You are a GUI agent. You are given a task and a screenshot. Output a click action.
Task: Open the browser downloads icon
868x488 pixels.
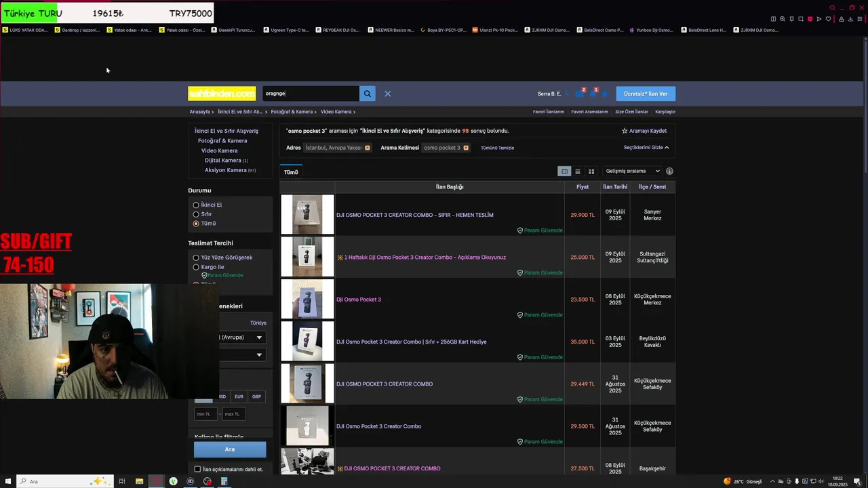850,19
